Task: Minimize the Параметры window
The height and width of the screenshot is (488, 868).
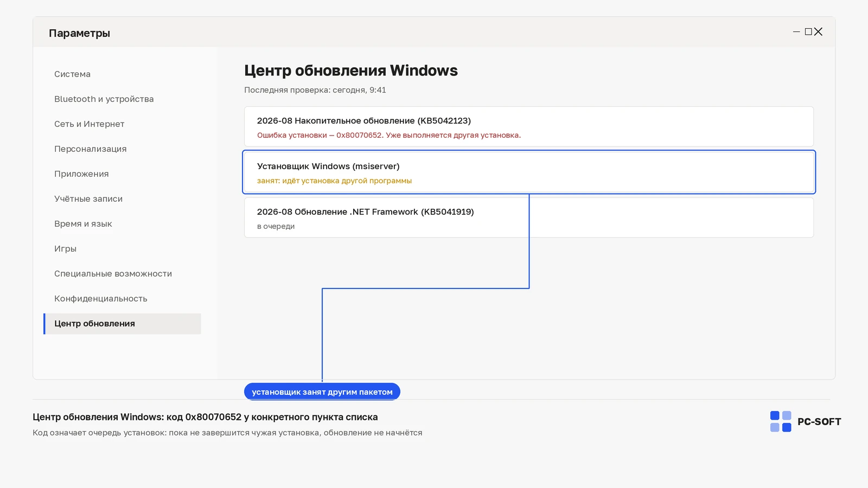Action: [796, 32]
